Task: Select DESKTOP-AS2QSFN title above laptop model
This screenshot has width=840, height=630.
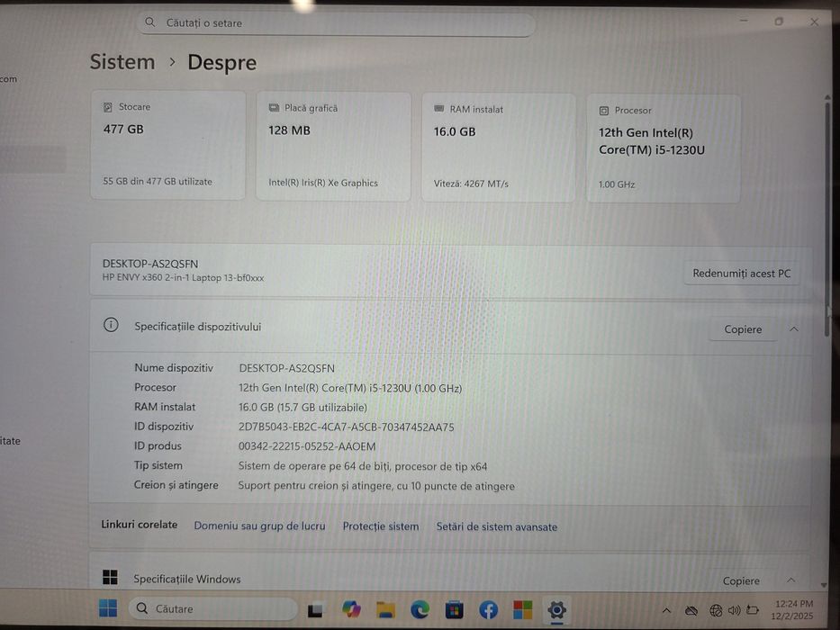Action: click(x=150, y=264)
